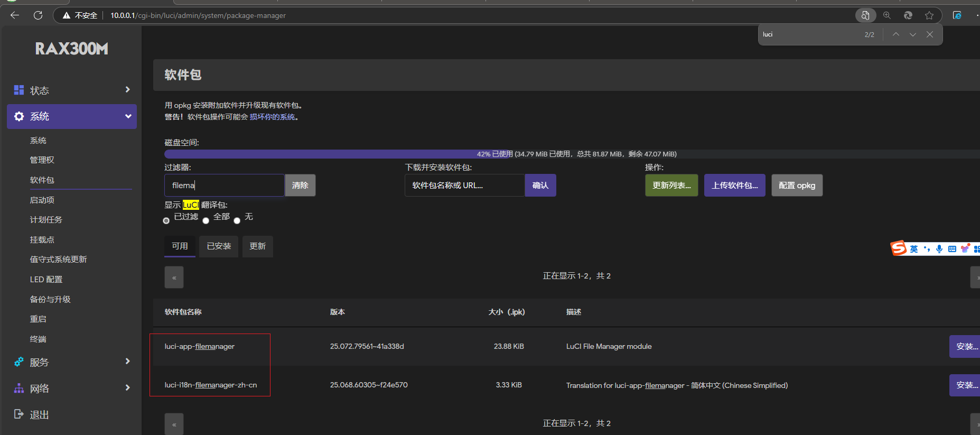
Task: Select the 无 radio option
Action: [237, 220]
